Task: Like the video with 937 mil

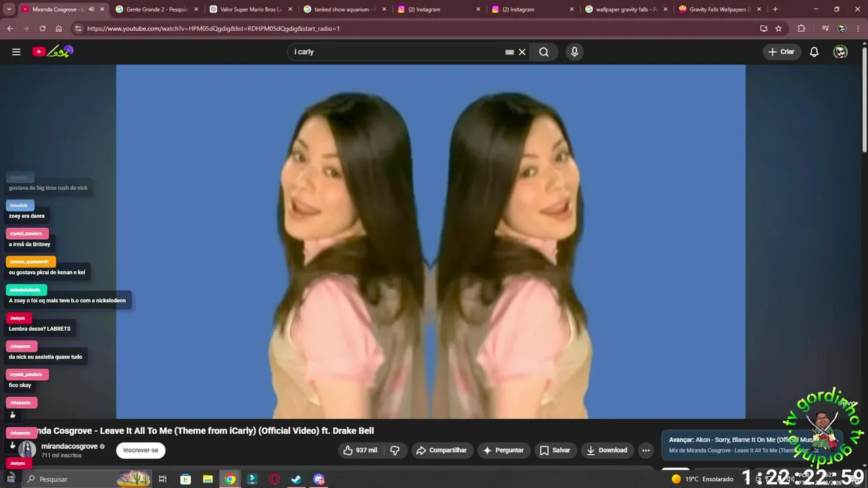Action: coord(360,450)
